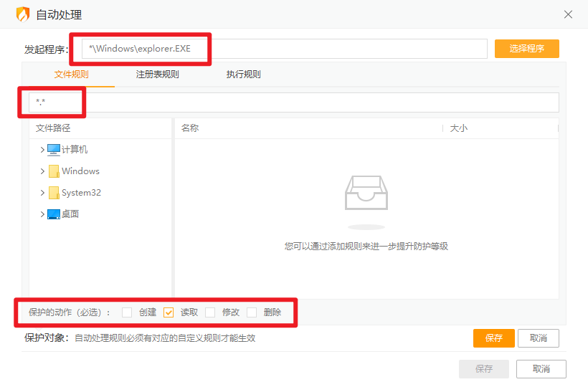The height and width of the screenshot is (387, 588).
Task: Select the 桌面 desktop icon
Action: [x=54, y=214]
